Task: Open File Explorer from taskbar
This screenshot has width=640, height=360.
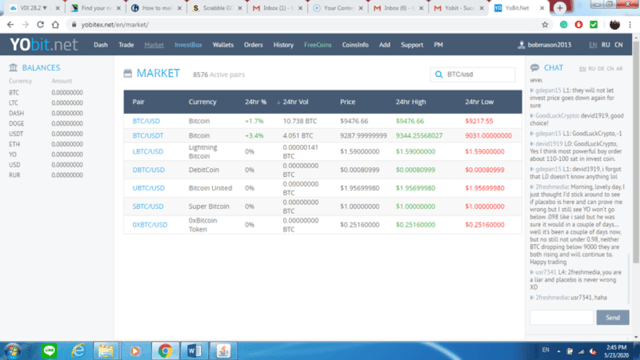Action: pos(106,351)
